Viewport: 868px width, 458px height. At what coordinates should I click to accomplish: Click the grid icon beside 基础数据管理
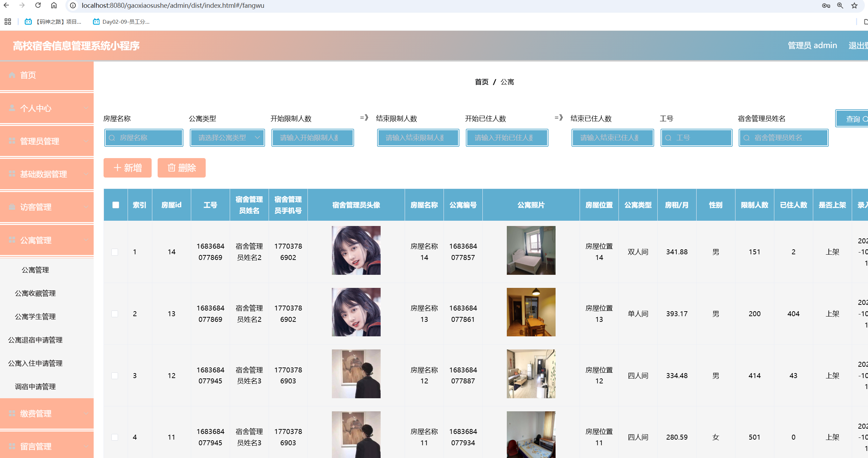point(12,174)
